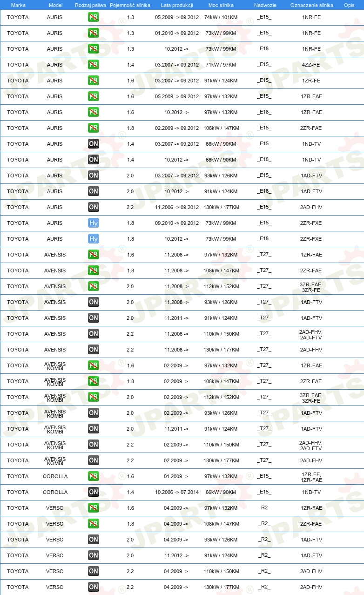Screen dimensions: 364x595
Task: Click the Nadwozie column header
Action: [x=265, y=5]
